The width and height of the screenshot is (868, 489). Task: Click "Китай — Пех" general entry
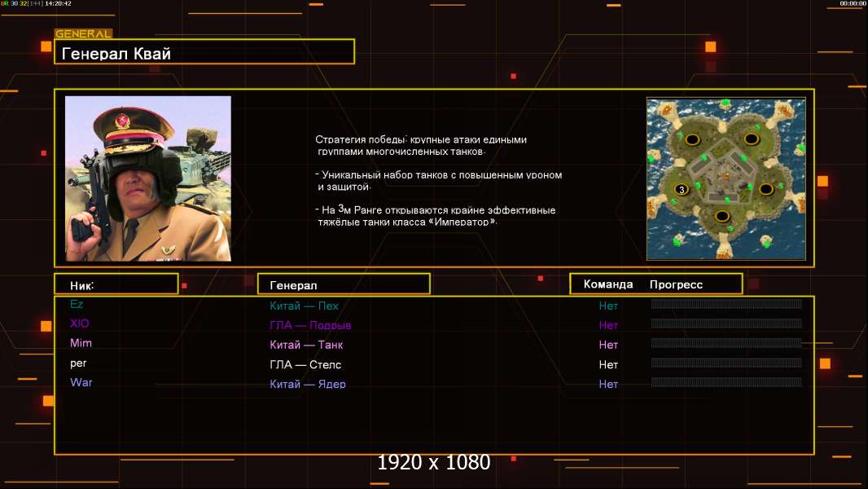pos(304,306)
